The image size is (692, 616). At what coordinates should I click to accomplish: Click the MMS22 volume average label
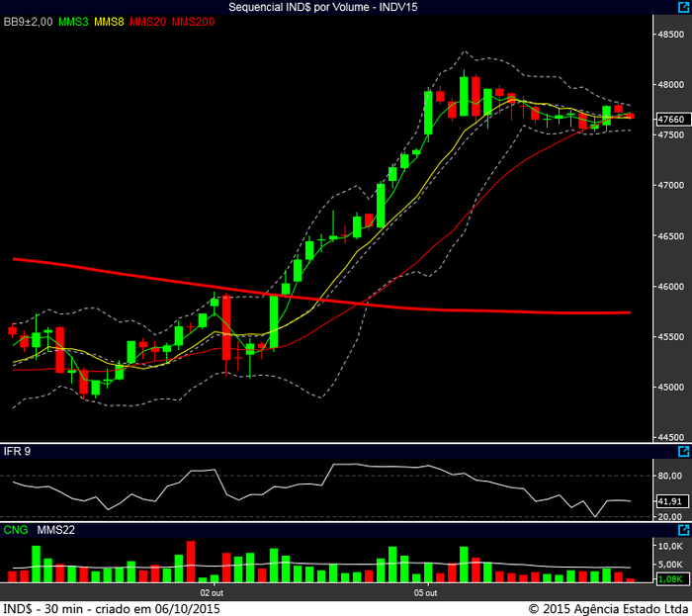56,530
